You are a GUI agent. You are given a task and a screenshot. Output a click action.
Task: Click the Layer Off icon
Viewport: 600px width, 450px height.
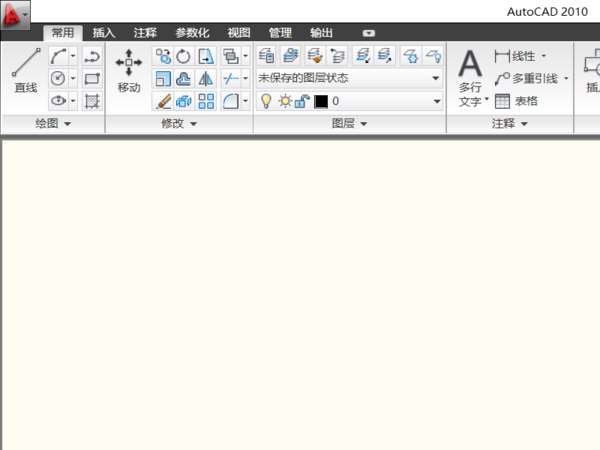pos(433,55)
